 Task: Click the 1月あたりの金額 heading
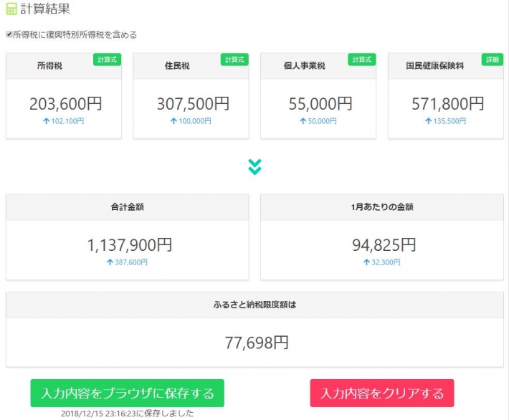[x=382, y=207]
